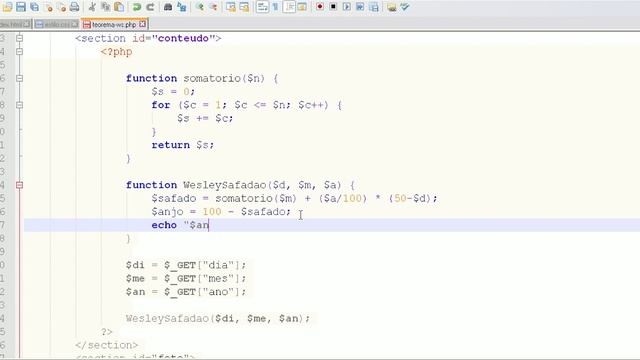640x360 pixels.
Task: Toggle the Indent Guide toolbar button
Action: click(289, 7)
